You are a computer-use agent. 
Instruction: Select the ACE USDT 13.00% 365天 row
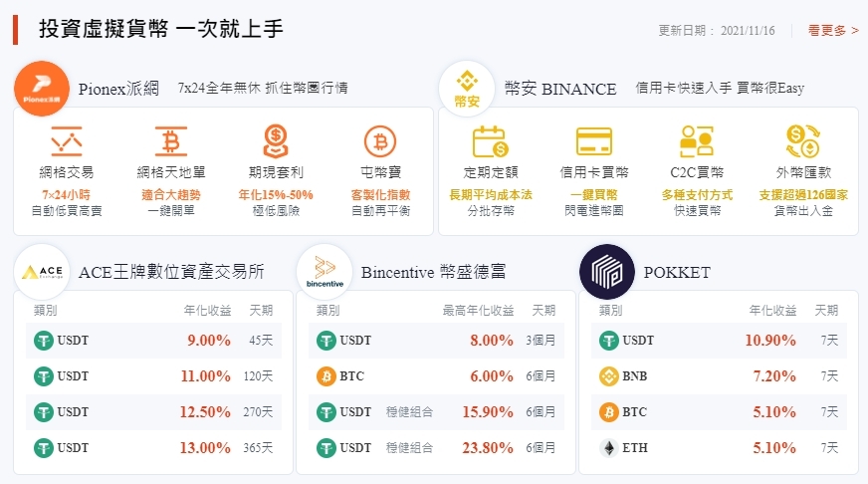click(154, 448)
